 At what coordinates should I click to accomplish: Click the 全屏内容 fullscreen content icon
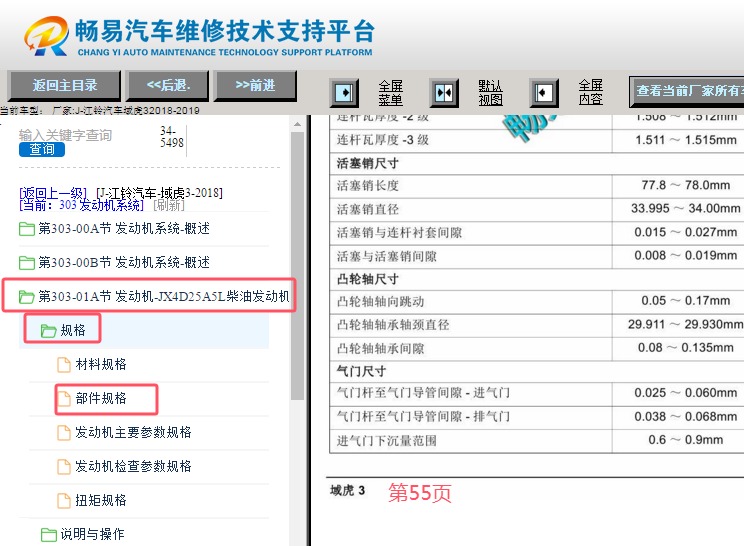544,93
